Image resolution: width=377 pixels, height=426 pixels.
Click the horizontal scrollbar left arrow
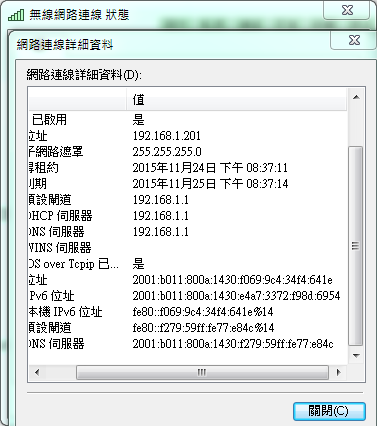tap(37, 372)
